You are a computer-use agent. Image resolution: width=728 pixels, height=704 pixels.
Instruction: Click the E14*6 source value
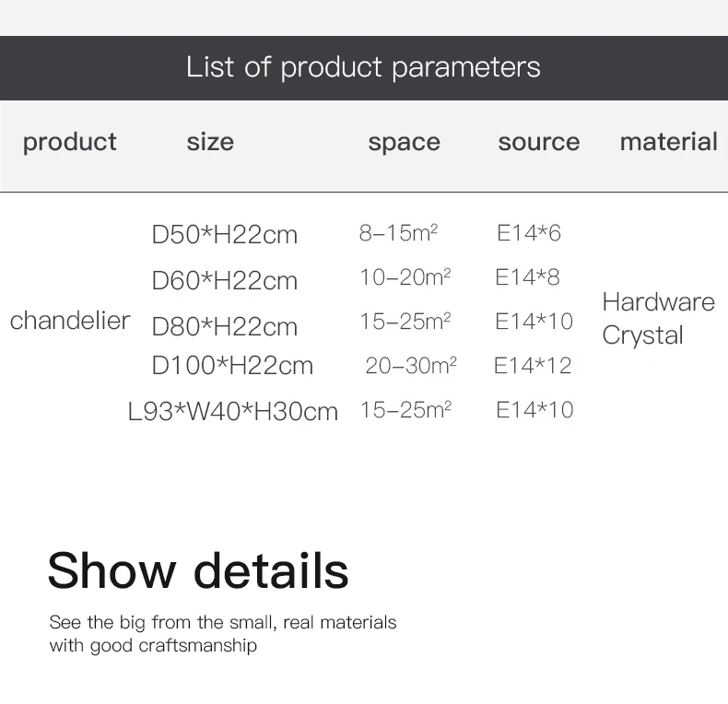528,233
